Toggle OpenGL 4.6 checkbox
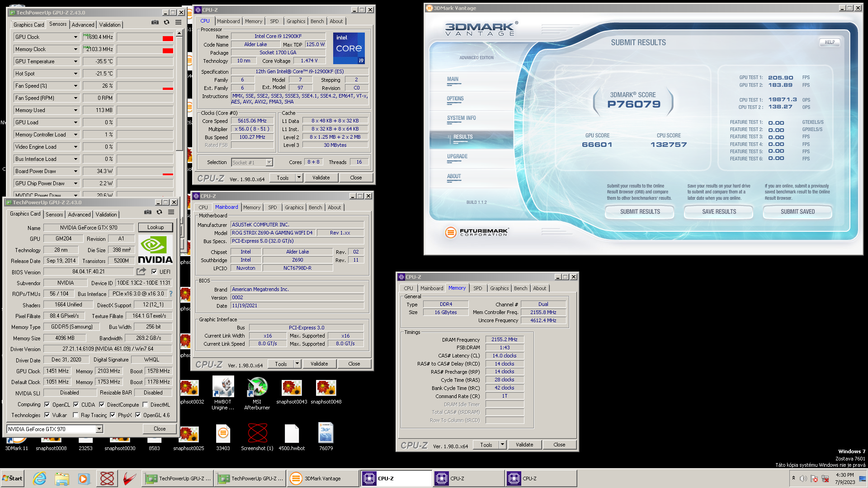The image size is (868, 488). (x=138, y=415)
